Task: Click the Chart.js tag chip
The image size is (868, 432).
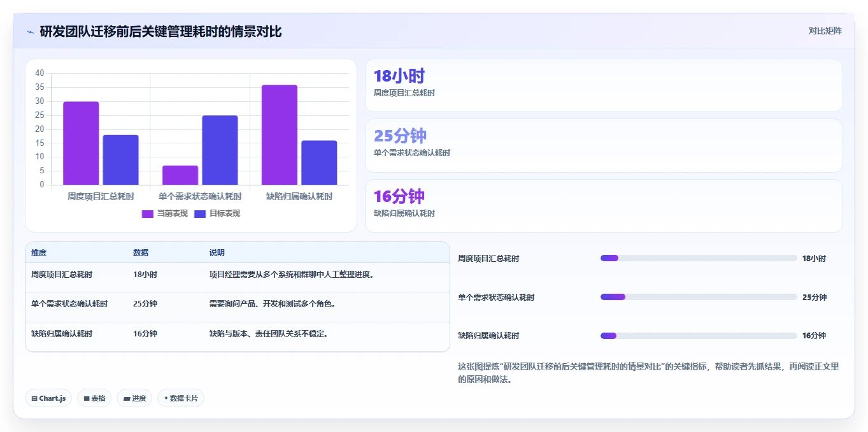Action: tap(49, 398)
